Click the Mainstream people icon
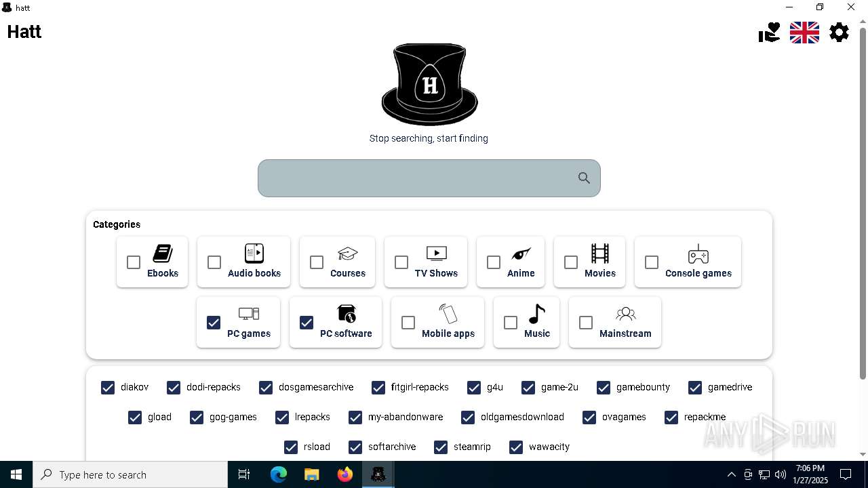868x488 pixels. (625, 314)
